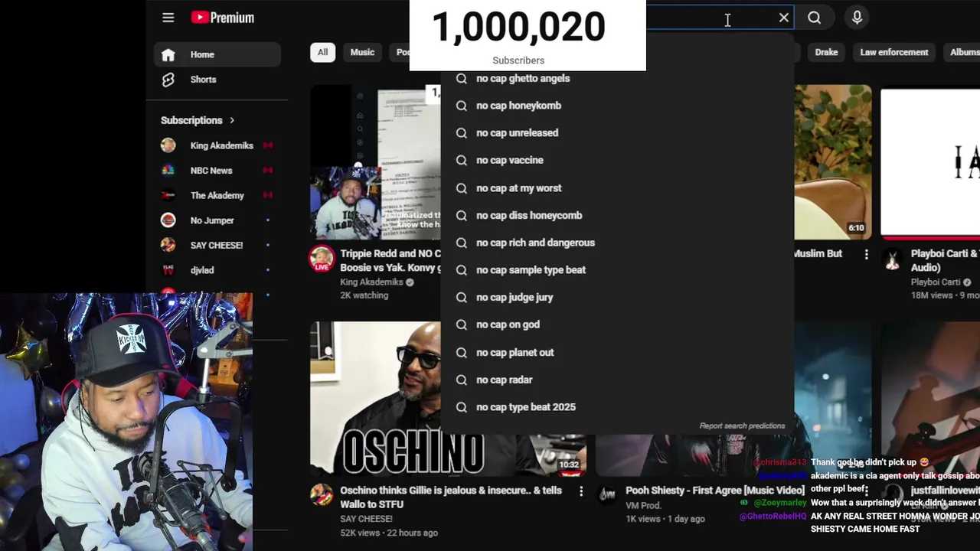Image resolution: width=980 pixels, height=551 pixels.
Task: Open more options for Oschino video
Action: coord(580,491)
